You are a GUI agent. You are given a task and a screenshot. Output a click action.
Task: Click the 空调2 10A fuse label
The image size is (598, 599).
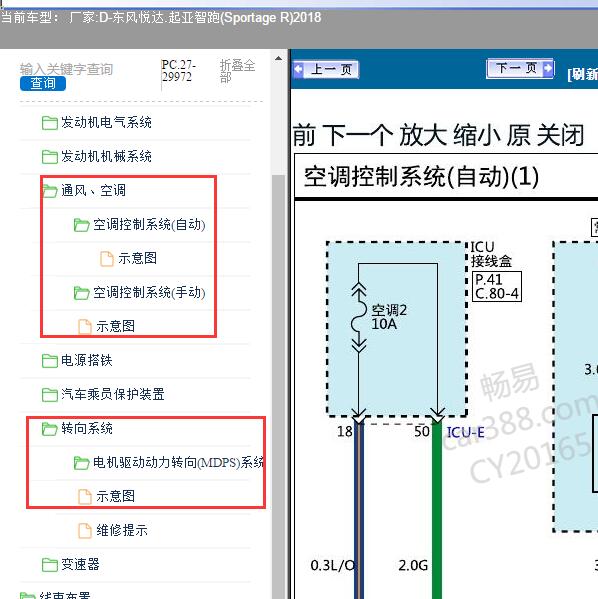coord(389,317)
